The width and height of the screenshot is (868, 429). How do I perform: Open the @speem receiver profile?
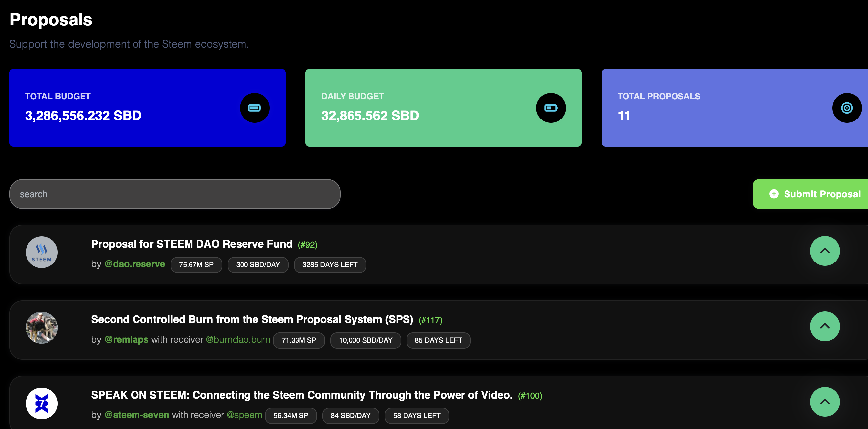point(244,415)
